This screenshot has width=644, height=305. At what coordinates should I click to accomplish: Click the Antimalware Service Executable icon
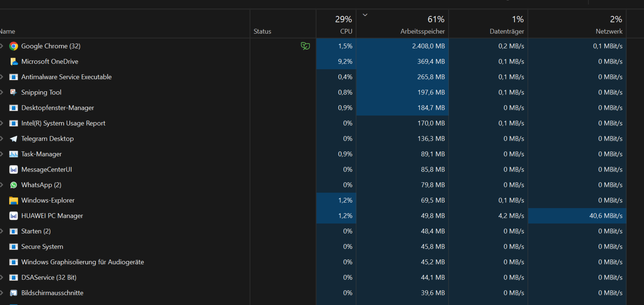14,77
